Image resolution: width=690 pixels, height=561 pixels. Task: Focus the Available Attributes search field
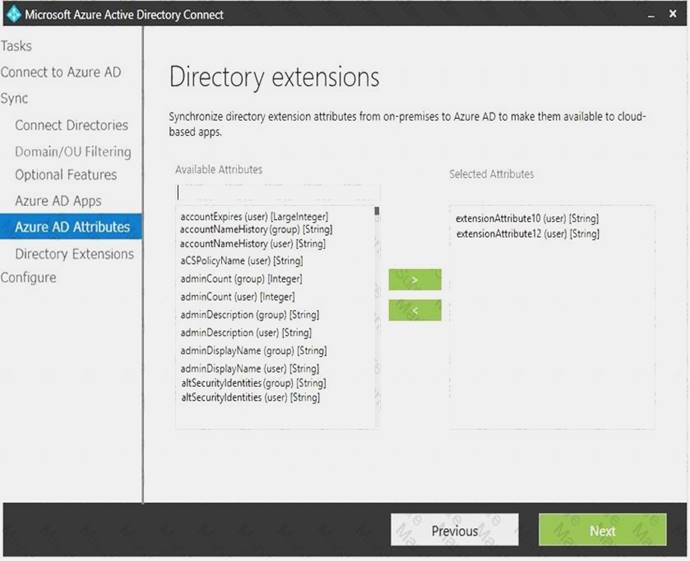coord(277,193)
